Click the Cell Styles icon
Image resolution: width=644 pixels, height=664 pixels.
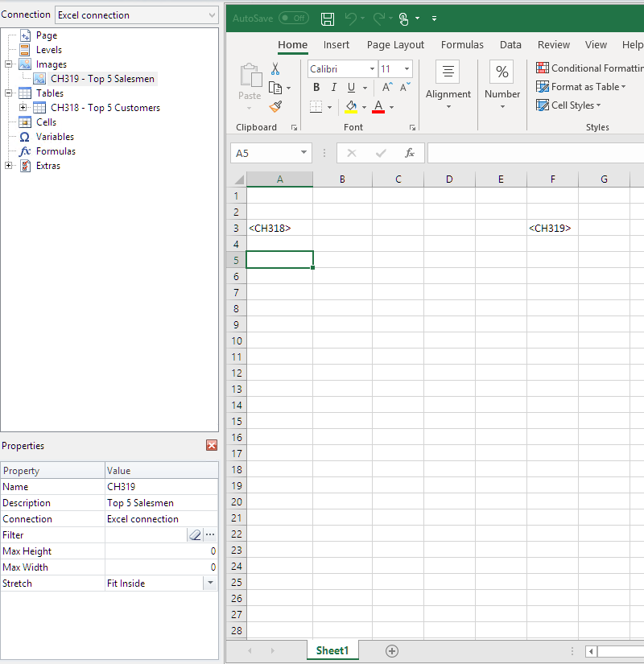541,105
